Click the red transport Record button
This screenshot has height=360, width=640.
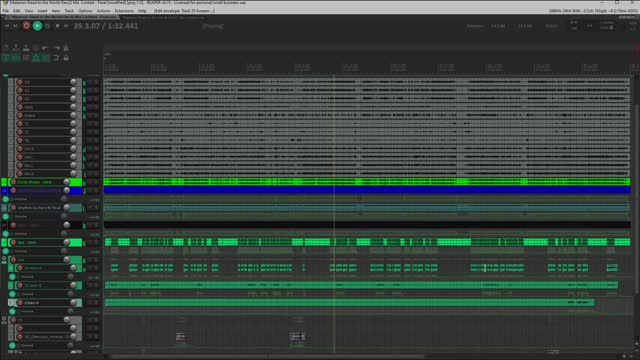(x=26, y=26)
